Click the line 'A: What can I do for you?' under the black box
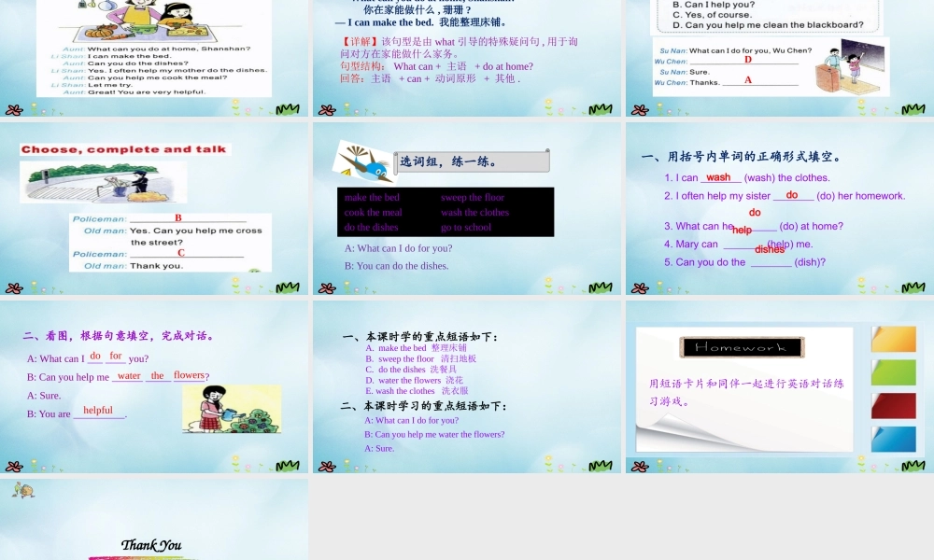Screen dimensions: 934x560 [x=398, y=248]
